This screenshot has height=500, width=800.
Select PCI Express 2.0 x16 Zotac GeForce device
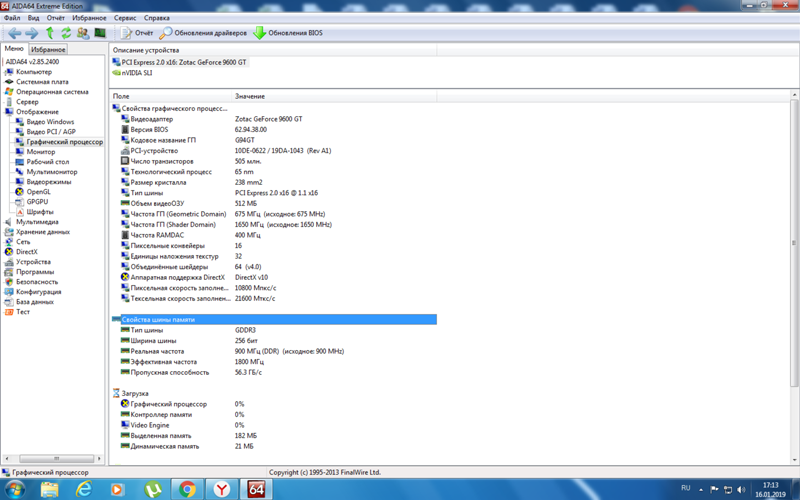[x=184, y=62]
